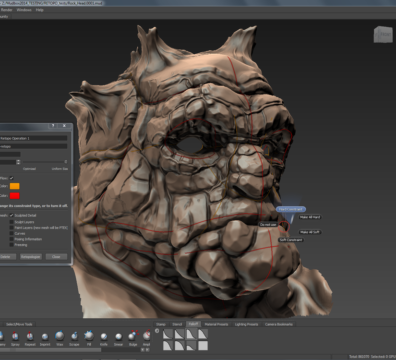Viewport: 396px width, 360px height.
Task: Click the Total and Selected count in status bar
Action: [x=371, y=357]
